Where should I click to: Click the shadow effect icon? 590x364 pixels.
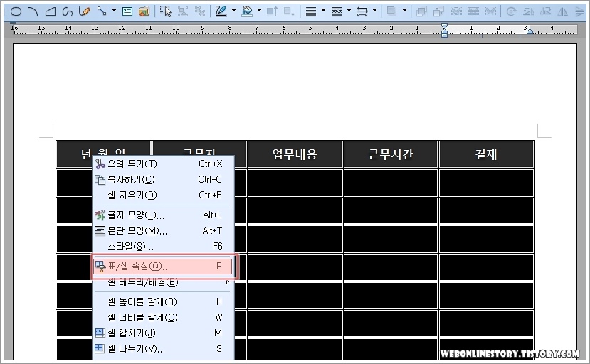click(391, 11)
